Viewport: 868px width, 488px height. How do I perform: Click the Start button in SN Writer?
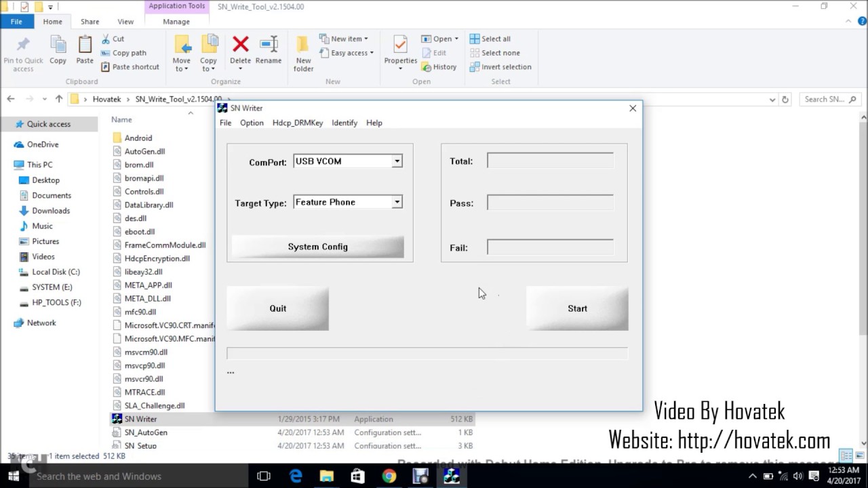(x=577, y=308)
